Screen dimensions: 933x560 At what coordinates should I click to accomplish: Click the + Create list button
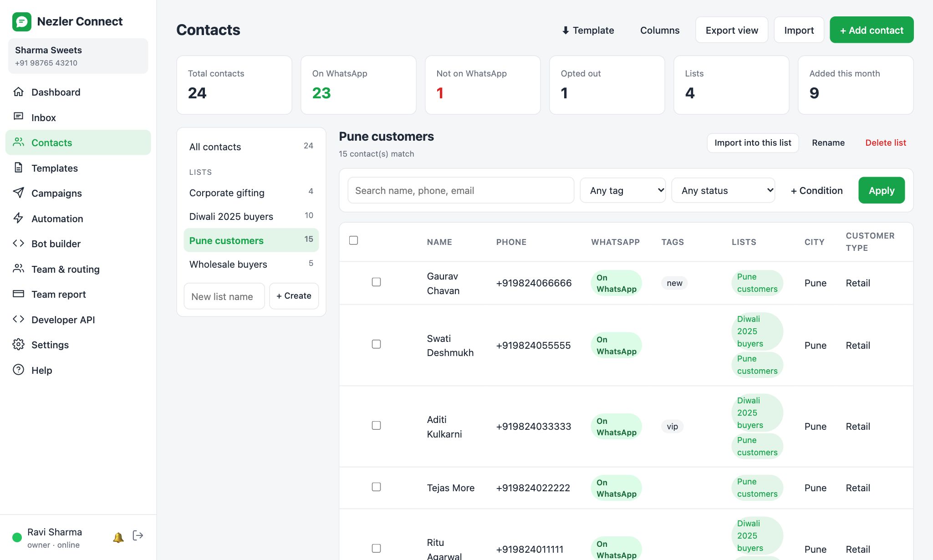[x=294, y=296]
